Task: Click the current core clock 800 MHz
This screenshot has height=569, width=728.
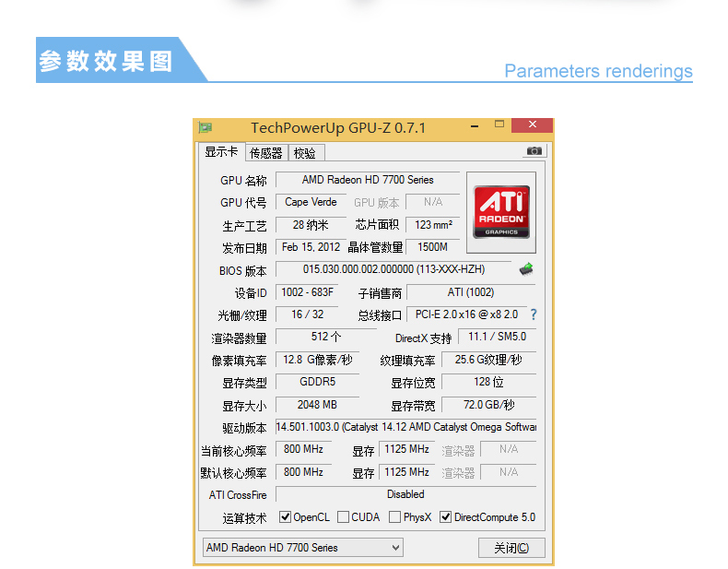Action: (x=304, y=449)
